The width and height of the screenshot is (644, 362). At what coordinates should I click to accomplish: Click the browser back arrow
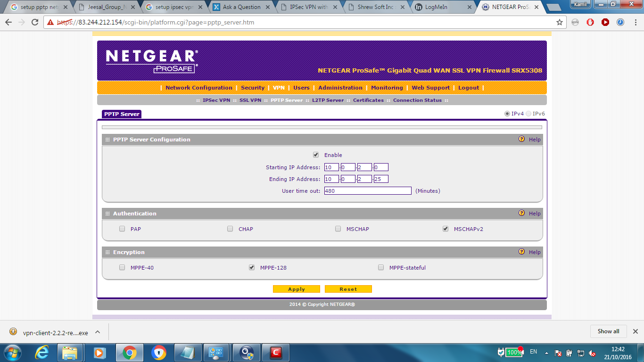(9, 22)
